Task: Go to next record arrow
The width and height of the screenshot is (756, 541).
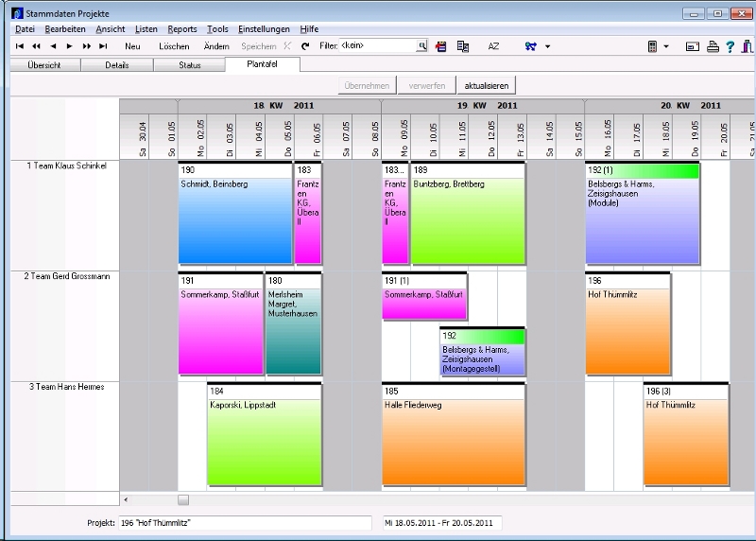Action: 69,46
